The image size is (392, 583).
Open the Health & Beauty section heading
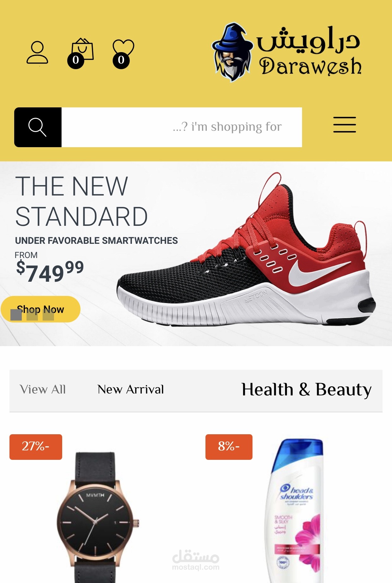click(306, 389)
